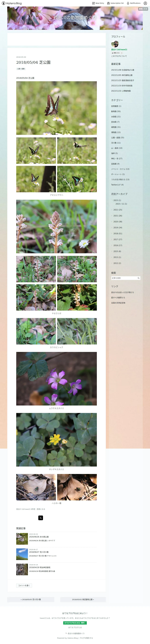
Task: Open the 愛すべき雑草たち link
Action: tap(118, 298)
